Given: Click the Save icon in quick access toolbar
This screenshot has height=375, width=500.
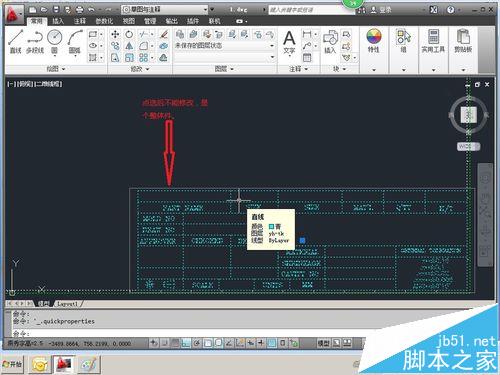Looking at the screenshot, I should tap(56, 10).
